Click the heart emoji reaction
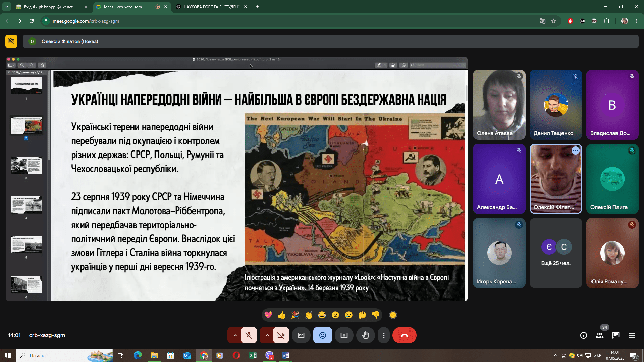The image size is (644, 362). [x=268, y=315]
